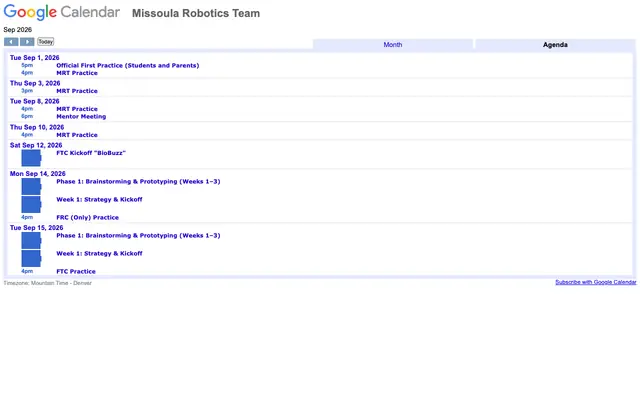The height and width of the screenshot is (400, 640).
Task: Open the Mentor Meeting event
Action: pyautogui.click(x=81, y=116)
